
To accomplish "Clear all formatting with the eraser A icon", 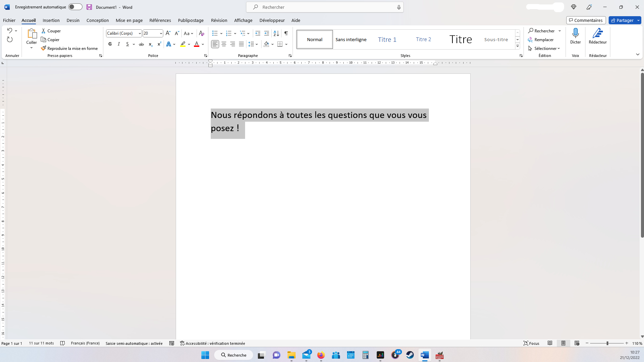I will (x=201, y=33).
